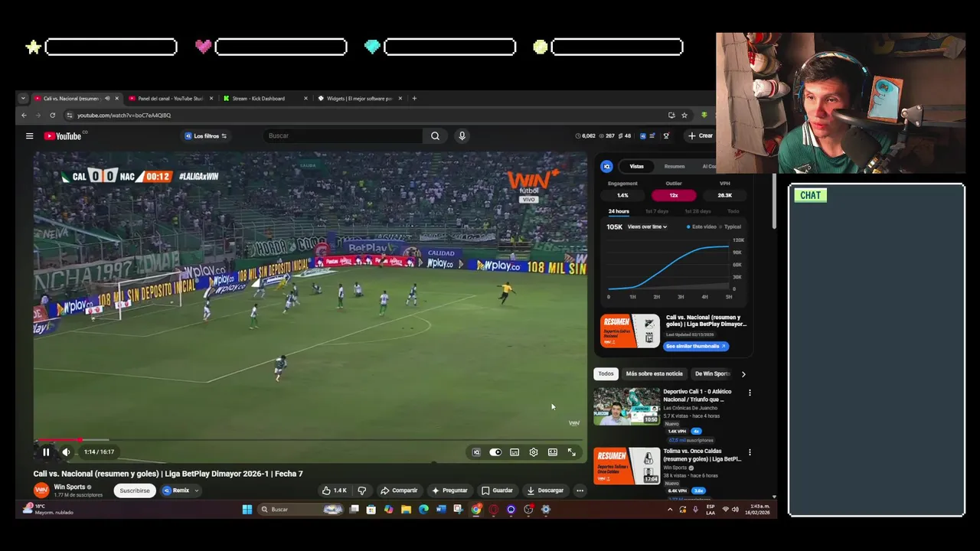Select the De Win Sports chip
Image resolution: width=980 pixels, height=551 pixels.
tap(712, 373)
